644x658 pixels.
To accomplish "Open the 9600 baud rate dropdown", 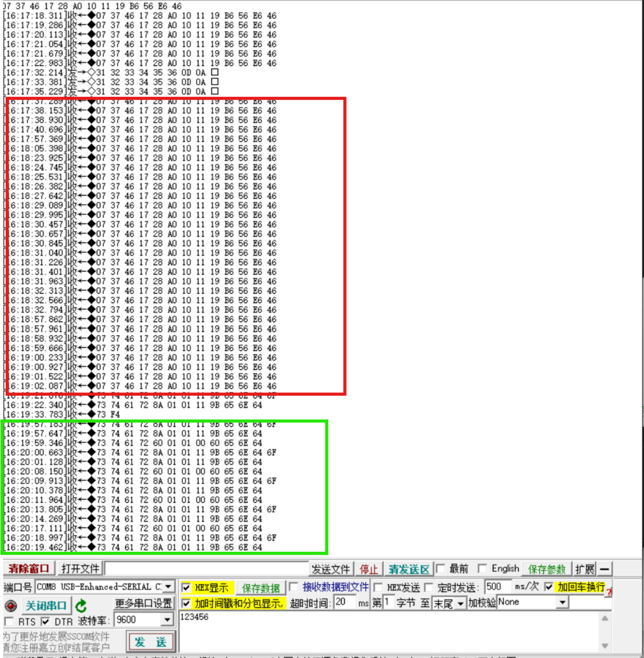I will 167,620.
